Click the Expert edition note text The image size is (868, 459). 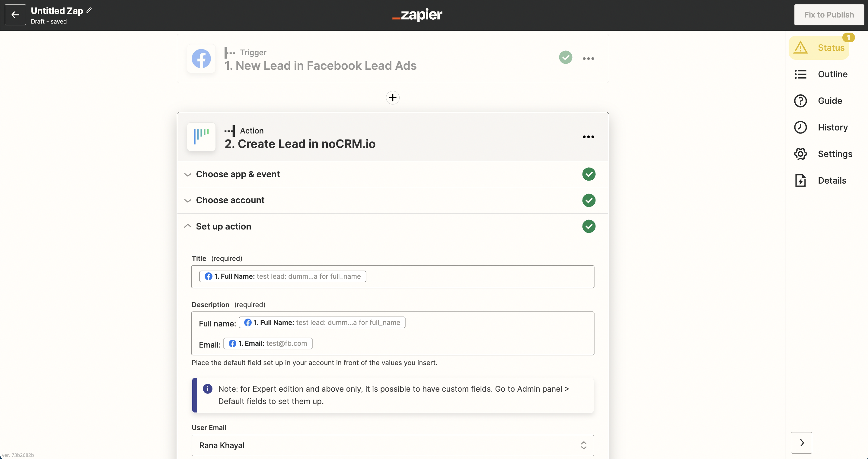393,395
